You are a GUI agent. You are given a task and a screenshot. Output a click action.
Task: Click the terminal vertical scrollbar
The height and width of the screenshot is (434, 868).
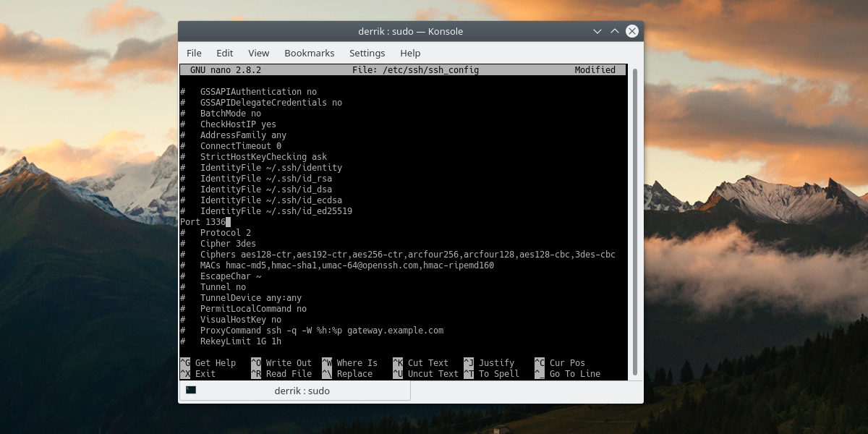(635, 217)
